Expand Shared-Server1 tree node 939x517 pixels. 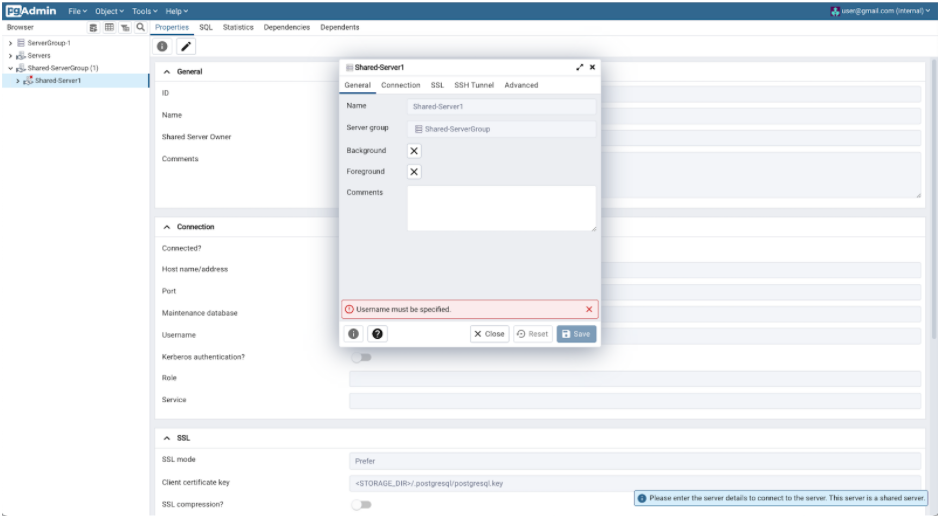click(x=17, y=81)
